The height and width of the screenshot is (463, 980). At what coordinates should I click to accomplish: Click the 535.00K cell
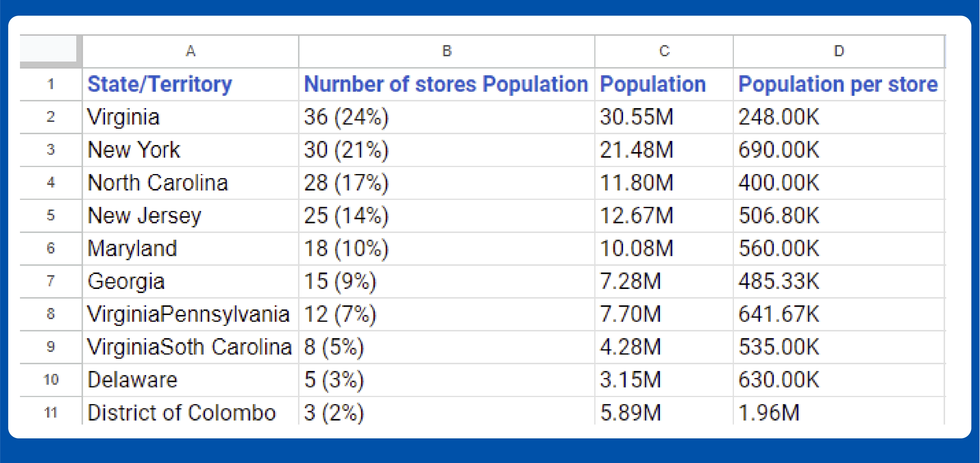pyautogui.click(x=839, y=347)
